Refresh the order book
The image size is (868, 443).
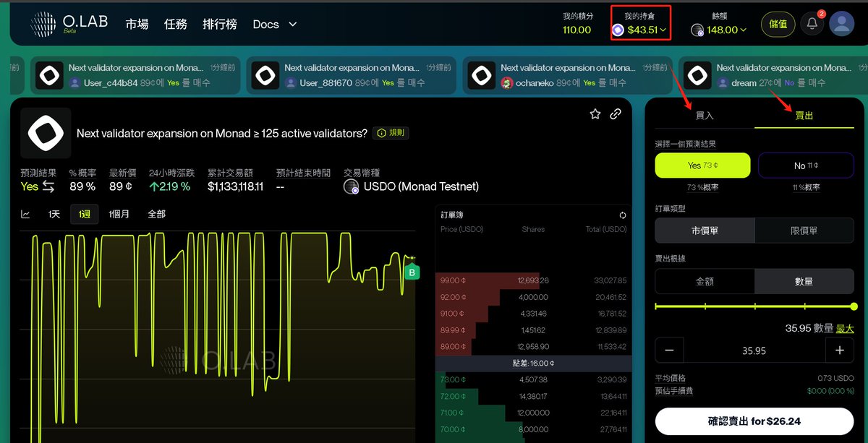pos(623,215)
